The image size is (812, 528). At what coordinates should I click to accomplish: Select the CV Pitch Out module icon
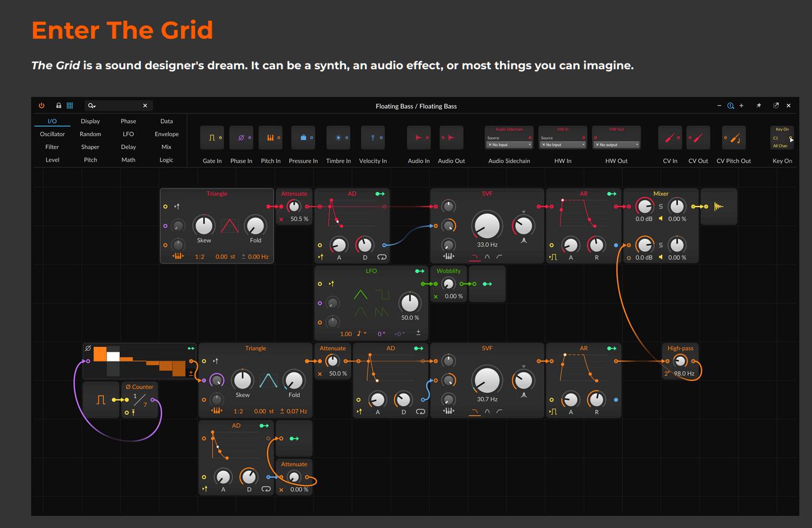tap(734, 138)
